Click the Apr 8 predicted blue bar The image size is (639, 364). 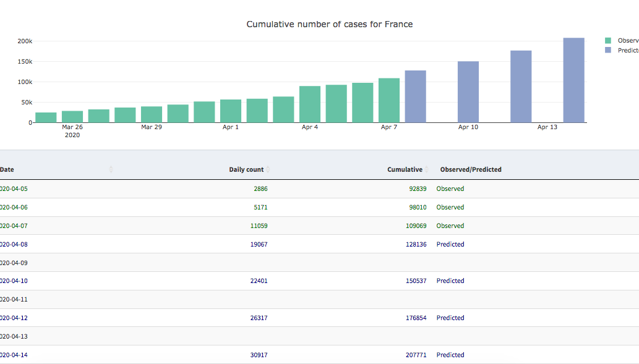coord(415,96)
